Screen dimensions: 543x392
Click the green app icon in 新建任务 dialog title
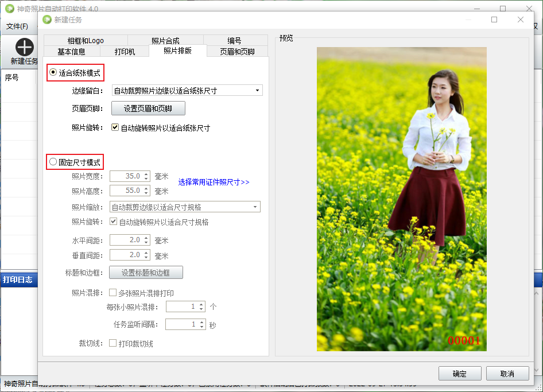tap(46, 20)
